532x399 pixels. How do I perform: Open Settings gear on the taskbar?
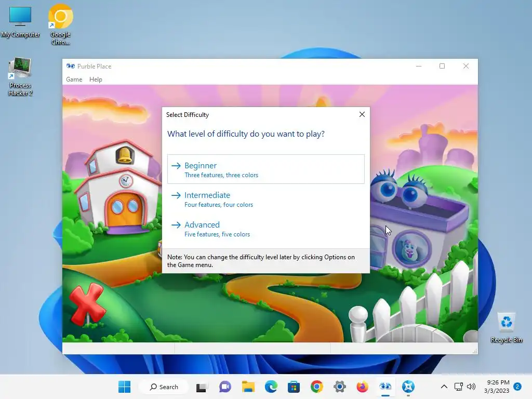(340, 387)
